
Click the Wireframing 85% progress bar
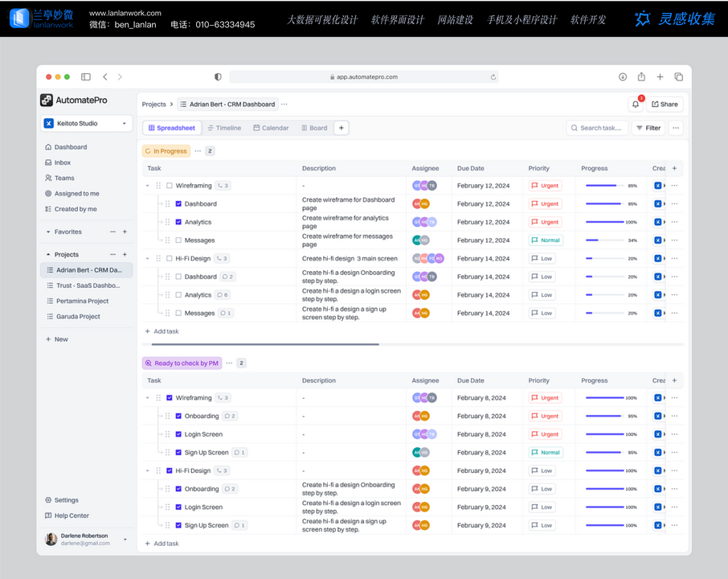(605, 186)
